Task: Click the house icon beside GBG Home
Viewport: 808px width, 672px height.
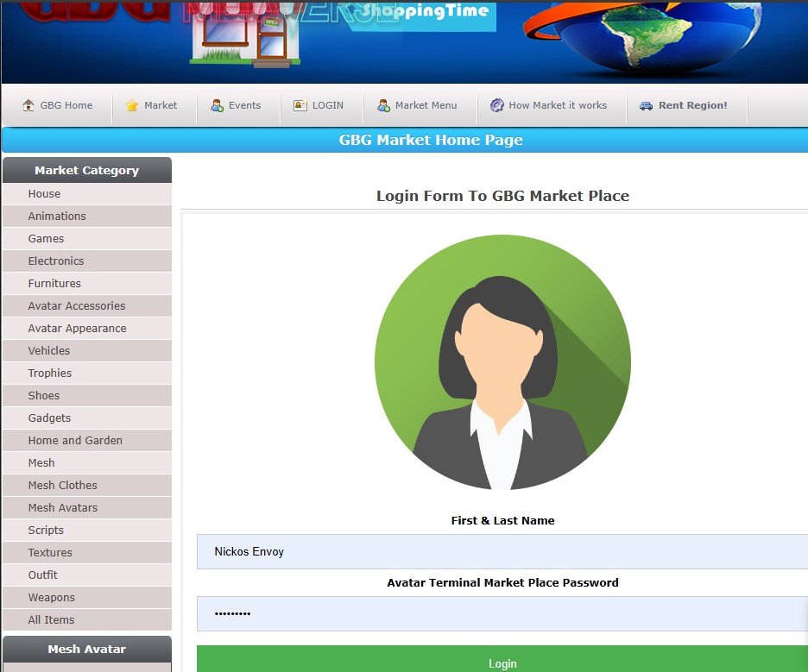Action: (x=28, y=105)
